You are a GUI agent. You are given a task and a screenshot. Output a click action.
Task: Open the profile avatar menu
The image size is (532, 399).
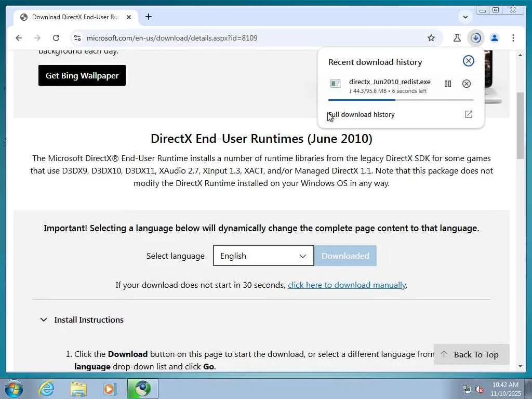(x=495, y=38)
